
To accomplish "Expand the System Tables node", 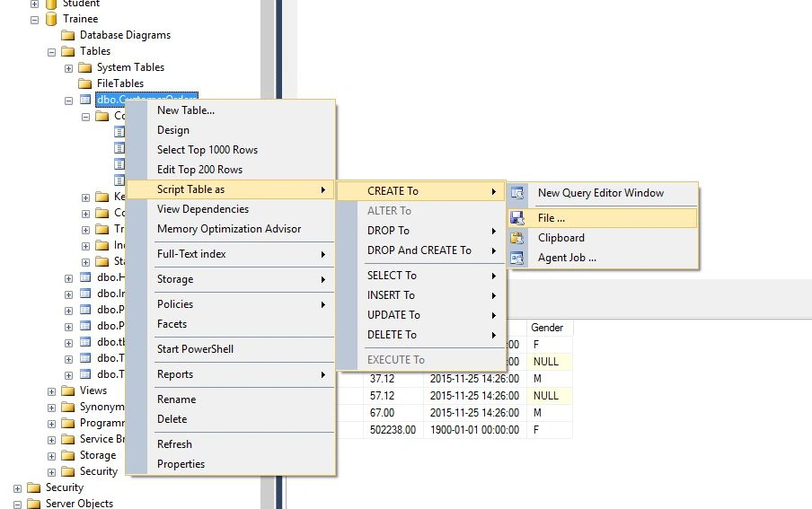I will pos(68,68).
